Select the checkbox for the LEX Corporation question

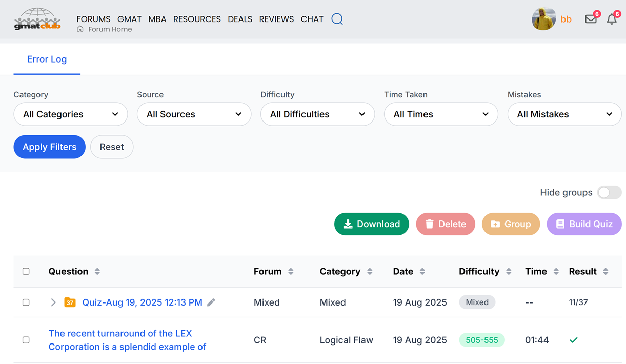click(26, 340)
